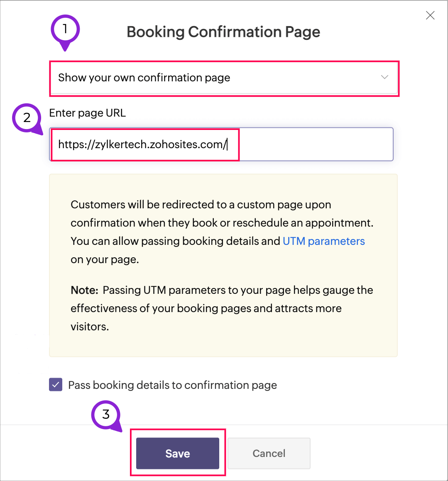Viewport: 448px width, 481px height.
Task: Click the bold 'Note:' text
Action: coord(84,290)
